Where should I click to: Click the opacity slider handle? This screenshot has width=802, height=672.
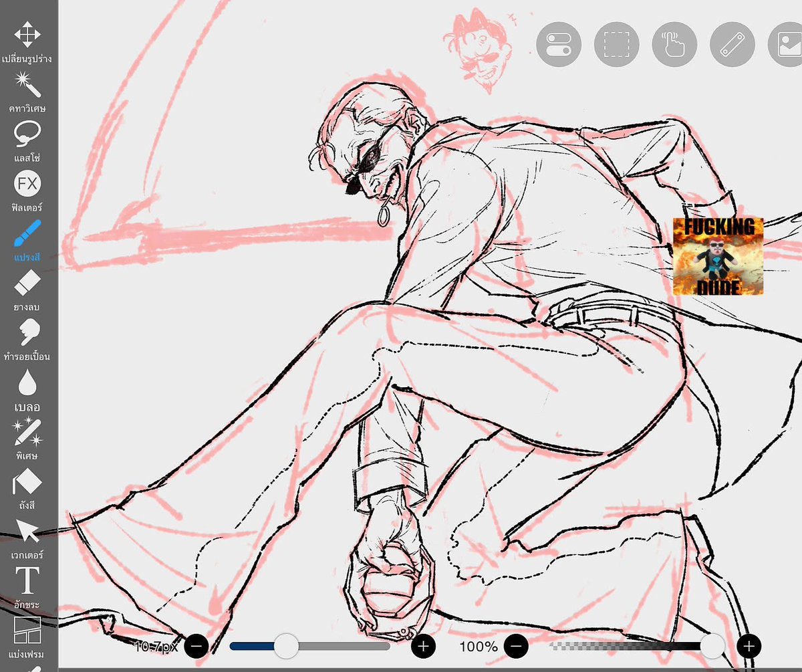coord(712,646)
